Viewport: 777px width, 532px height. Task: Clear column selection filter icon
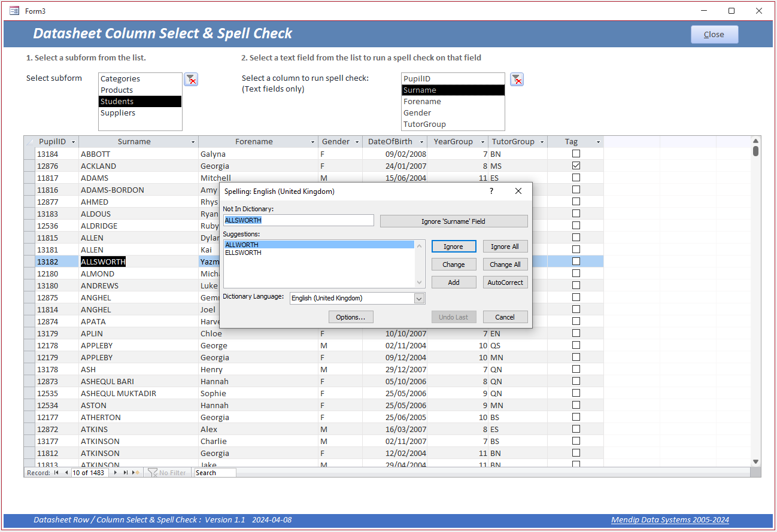[517, 79]
